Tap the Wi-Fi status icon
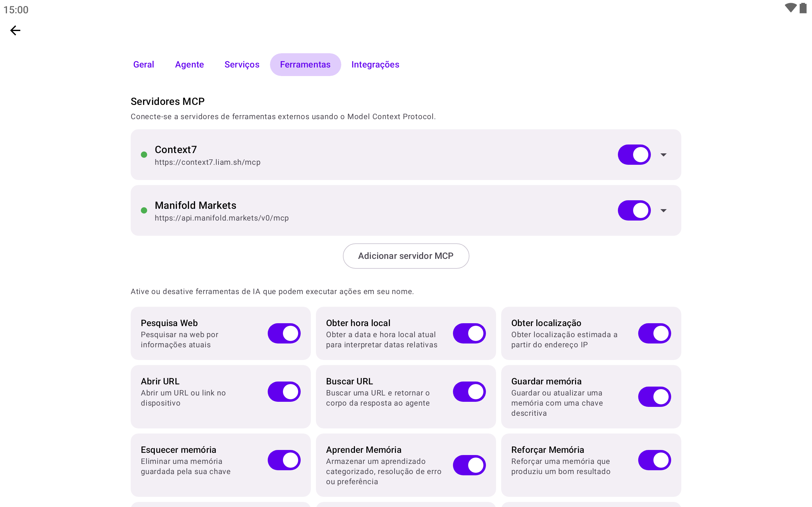 [790, 8]
